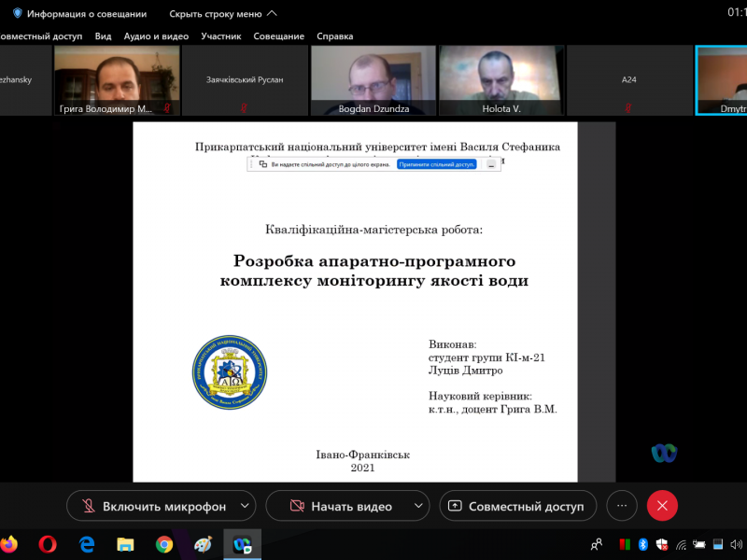
Task: Collapse menu bar via Скрыть строку меню
Action: click(222, 14)
